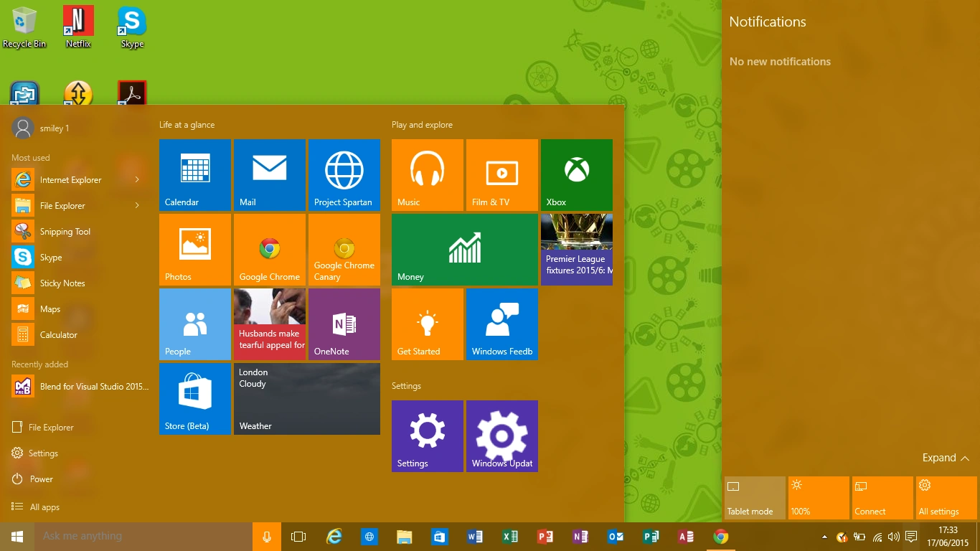Open the Film & TV tile

click(502, 175)
